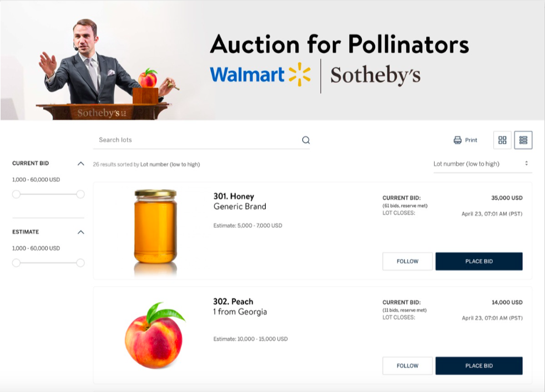Collapse the ESTIMATE filter section
The width and height of the screenshot is (545, 392).
pyautogui.click(x=82, y=232)
